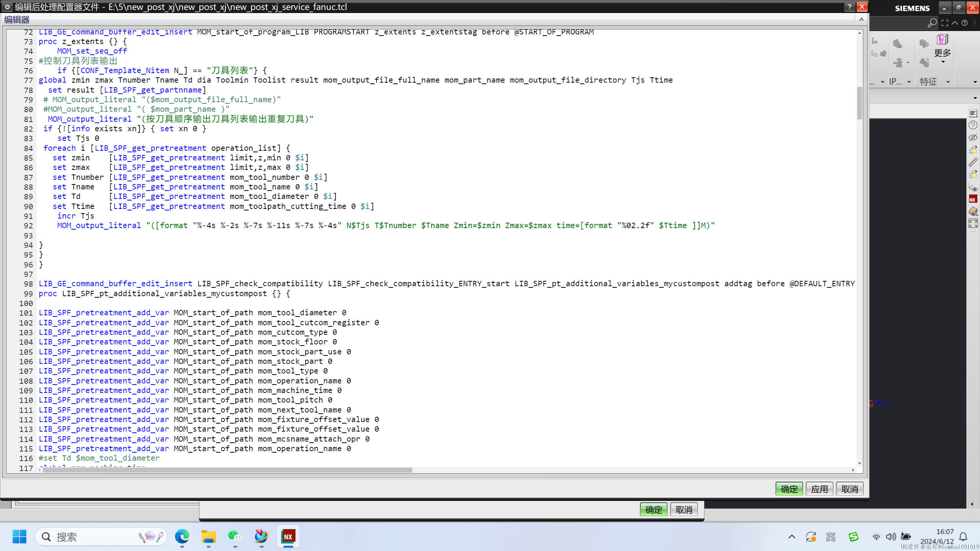Click upper star hand quick-pick icon
The image size is (980, 551).
pos(973,150)
